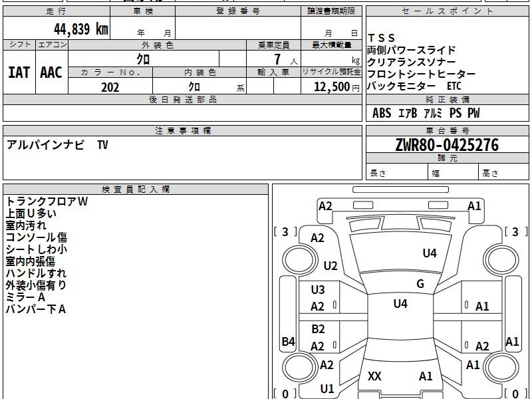Select the 最大積載量 header
Image resolution: width=532 pixels, height=399 pixels.
331,45
